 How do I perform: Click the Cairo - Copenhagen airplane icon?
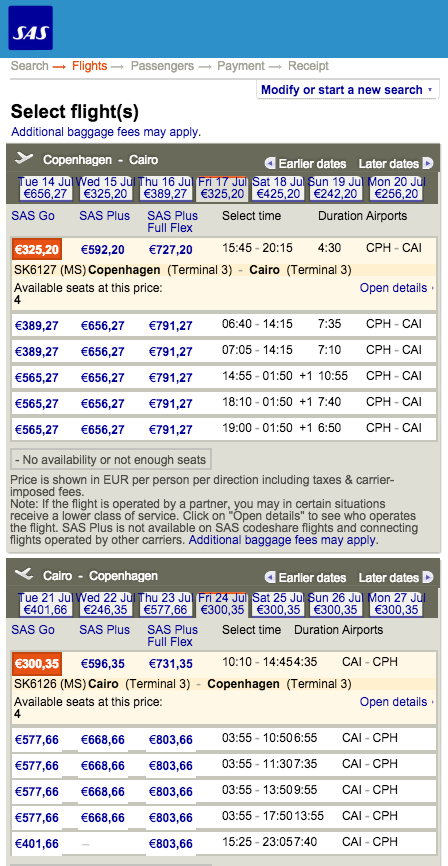point(24,574)
